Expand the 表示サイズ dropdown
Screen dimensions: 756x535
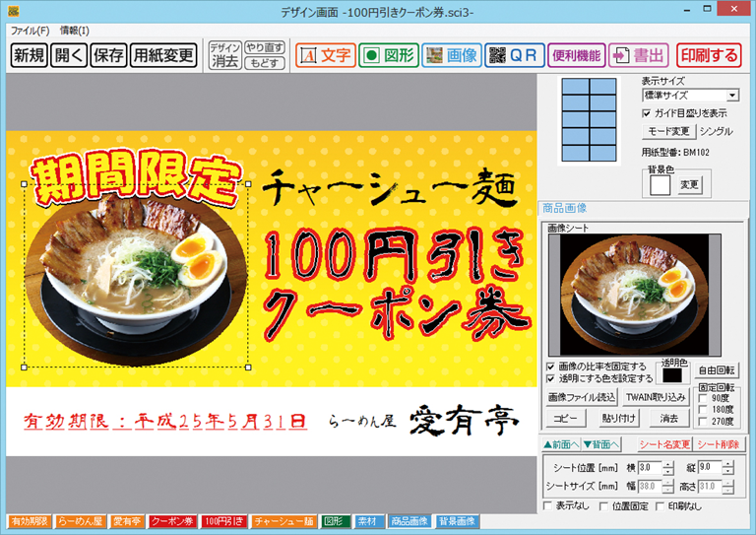pos(732,96)
